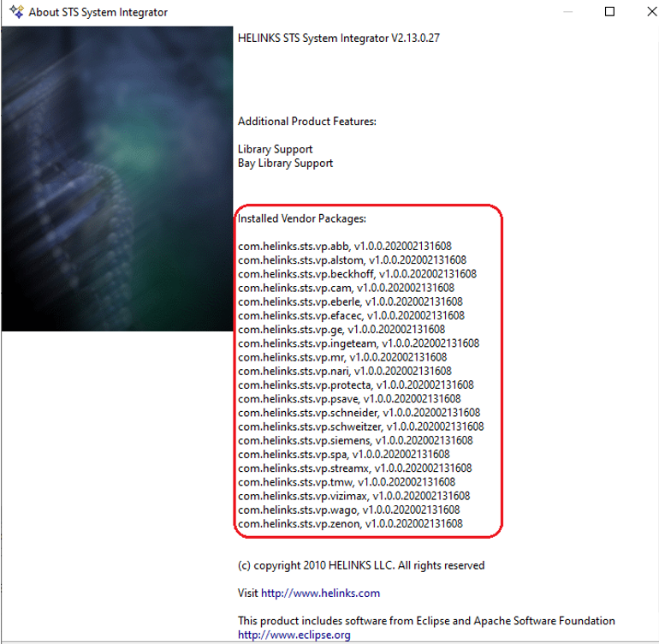Open the www.helinks.com link
This screenshot has width=659, height=644.
point(320,593)
